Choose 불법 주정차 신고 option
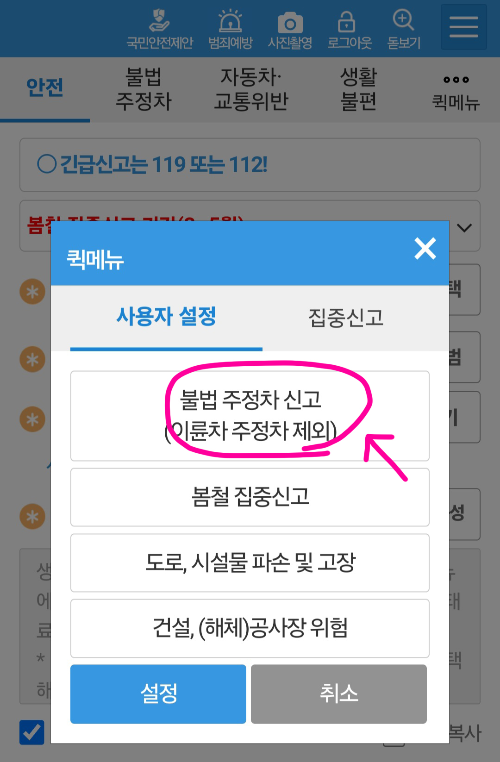500x762 pixels. point(250,416)
